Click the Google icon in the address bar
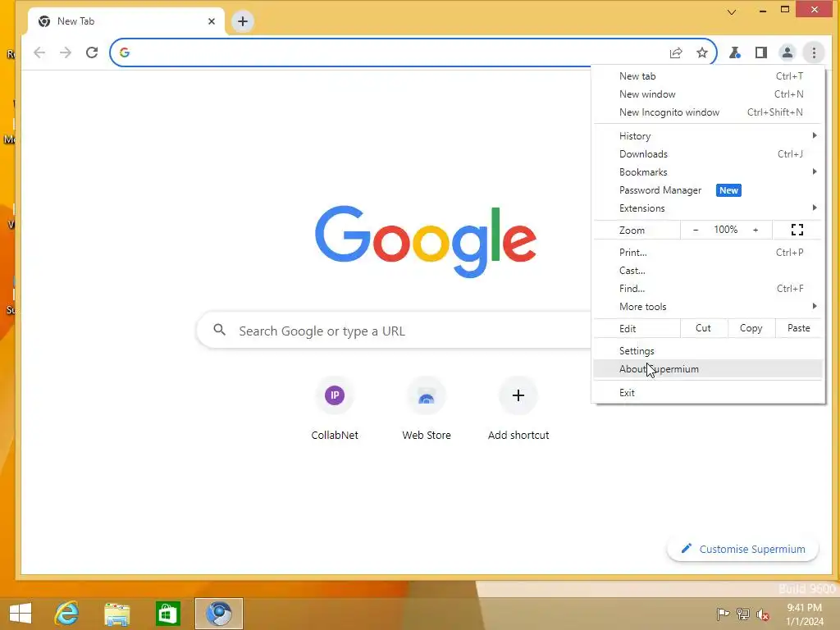The width and height of the screenshot is (840, 630). (x=125, y=52)
